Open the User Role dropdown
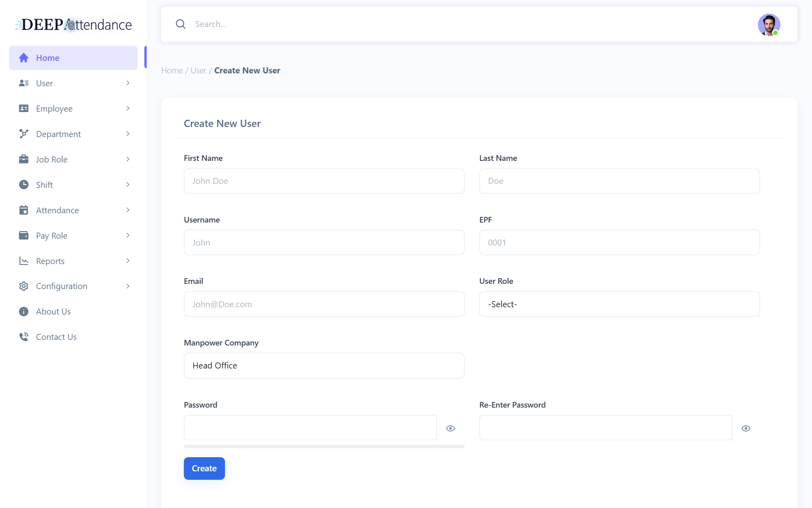The width and height of the screenshot is (812, 508). pyautogui.click(x=619, y=304)
